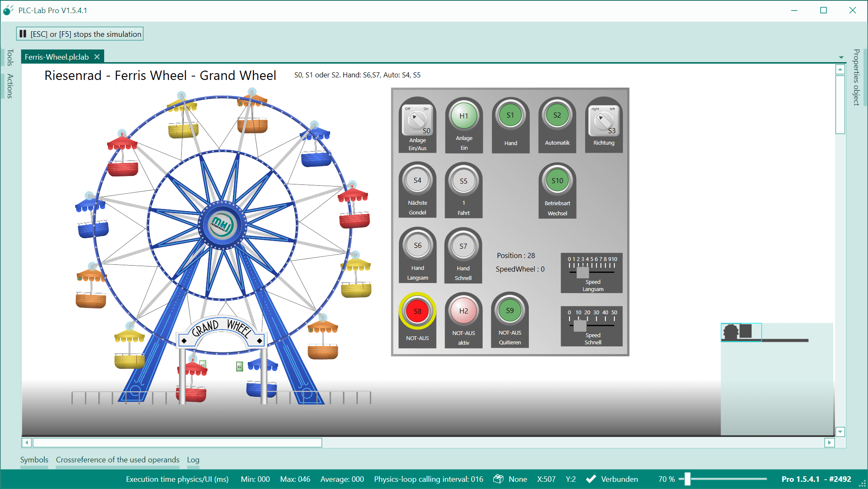
Task: Click the Pro 1.5.4.1 - #2492 version text
Action: click(816, 479)
